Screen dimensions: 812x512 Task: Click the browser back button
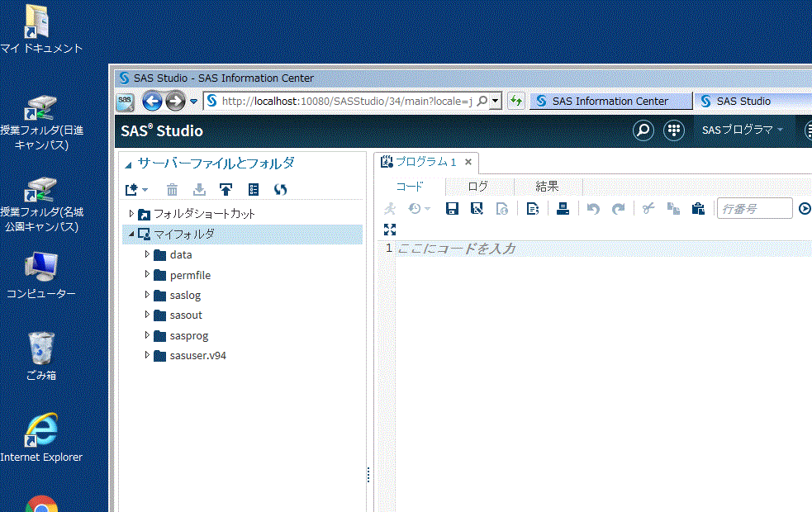click(152, 102)
